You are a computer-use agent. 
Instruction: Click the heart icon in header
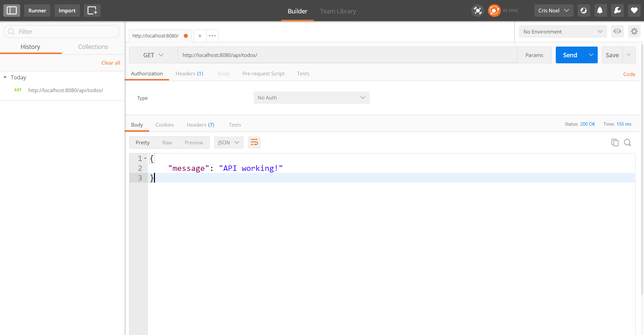pyautogui.click(x=634, y=11)
